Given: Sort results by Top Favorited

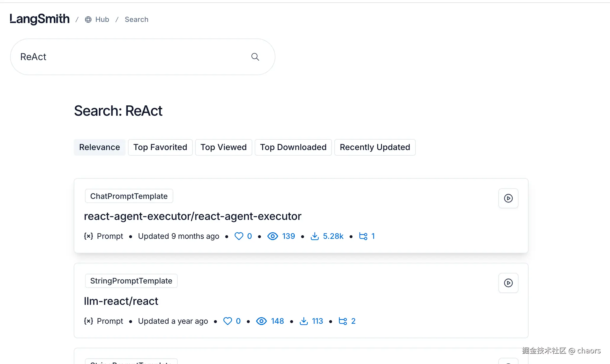Looking at the screenshot, I should point(160,147).
